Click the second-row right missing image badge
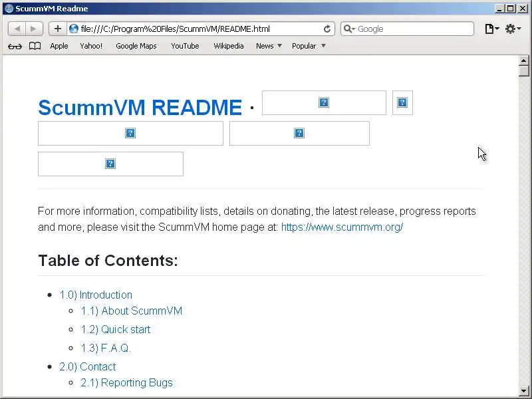The image size is (532, 399). pos(299,134)
